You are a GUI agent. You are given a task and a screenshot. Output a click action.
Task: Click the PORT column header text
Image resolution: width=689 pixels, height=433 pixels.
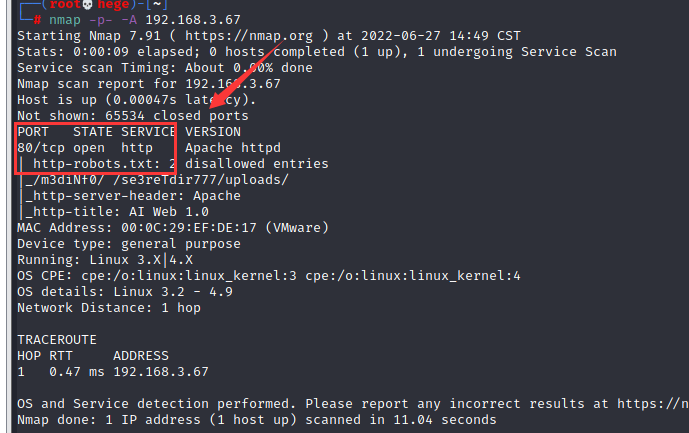[x=33, y=132]
